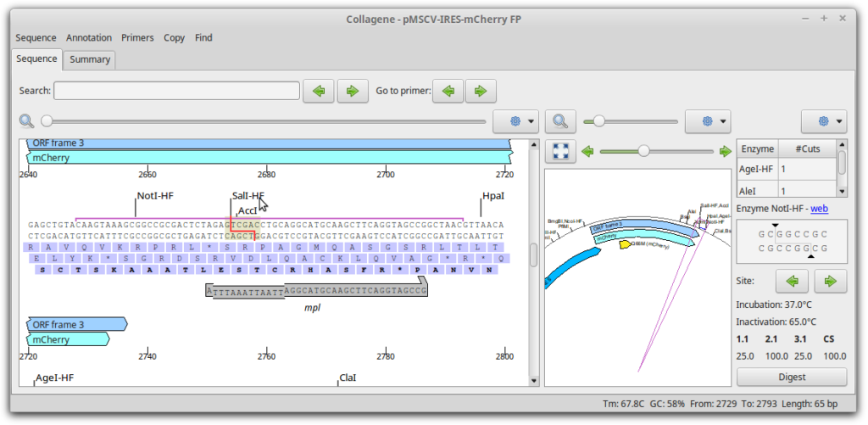The image size is (868, 425).
Task: Select the mpl primer annotation
Action: point(317,291)
